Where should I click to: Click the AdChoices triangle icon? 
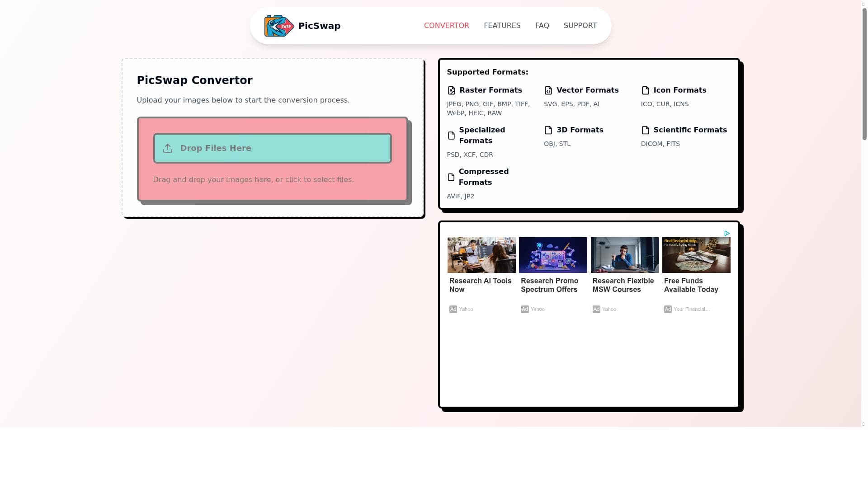[x=727, y=234]
